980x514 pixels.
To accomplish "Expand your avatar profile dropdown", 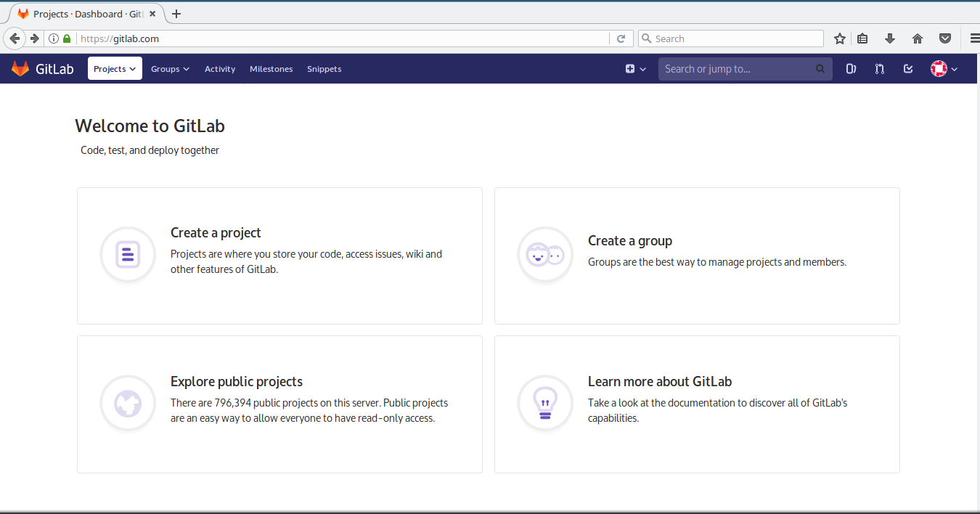I will [943, 68].
